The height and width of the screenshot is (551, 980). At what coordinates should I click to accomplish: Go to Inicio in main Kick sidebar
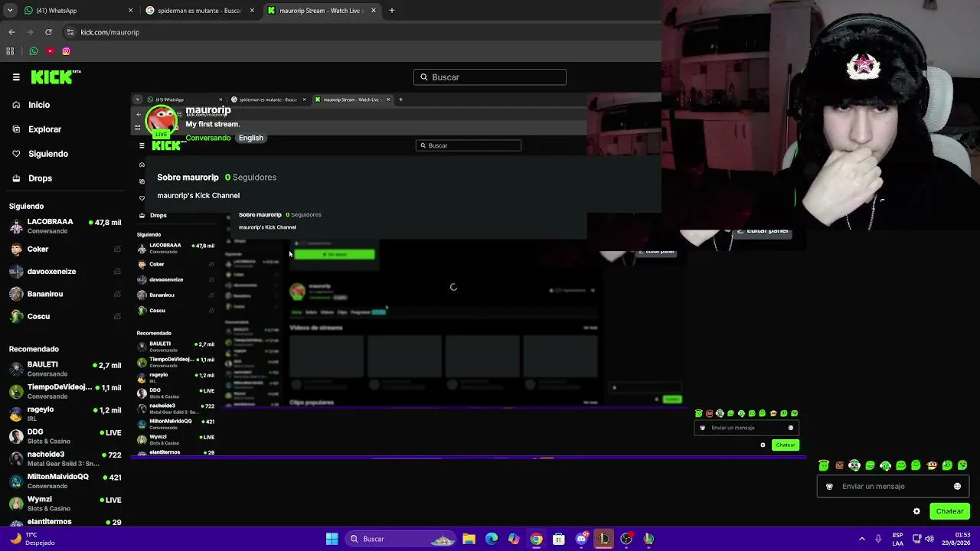[39, 105]
